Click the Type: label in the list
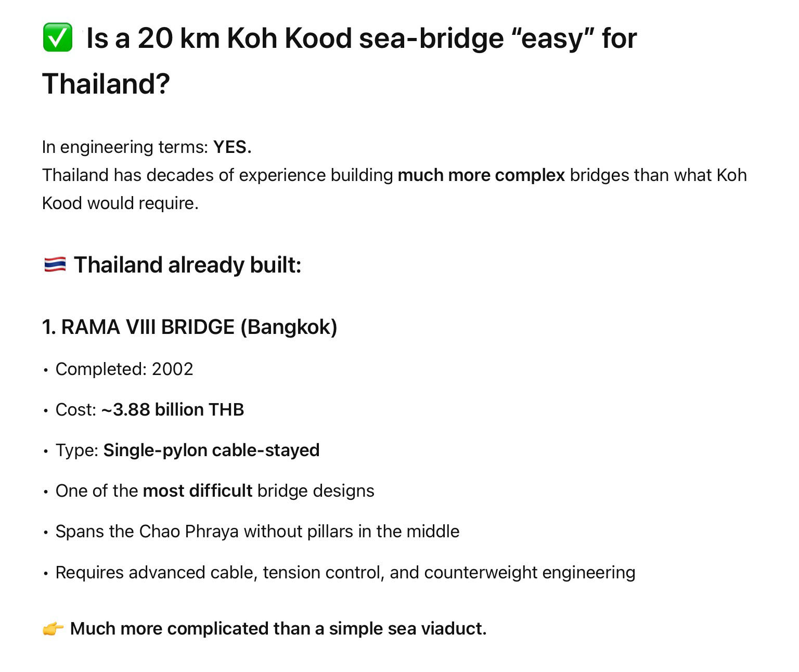The width and height of the screenshot is (799, 672). 77,450
